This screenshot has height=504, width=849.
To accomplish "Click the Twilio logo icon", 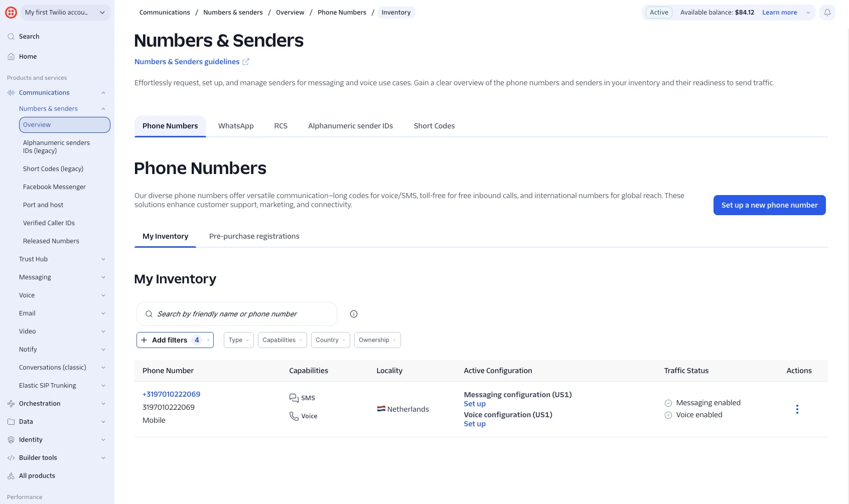I will (11, 13).
